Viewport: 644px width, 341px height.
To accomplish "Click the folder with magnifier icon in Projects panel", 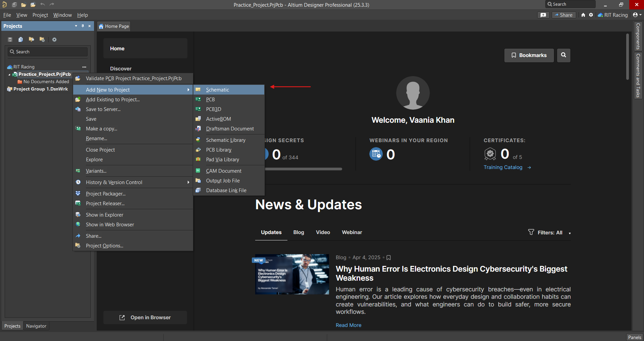I will (x=31, y=40).
